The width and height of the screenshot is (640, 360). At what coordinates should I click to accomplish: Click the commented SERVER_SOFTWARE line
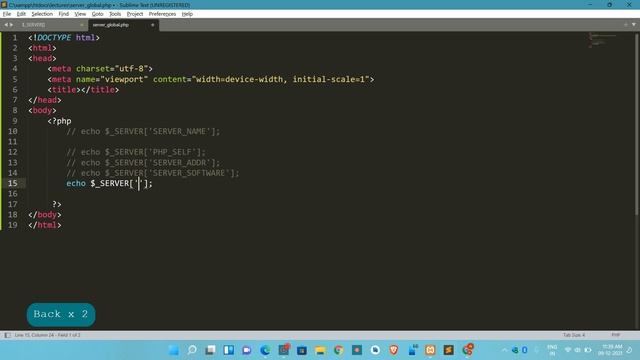153,173
